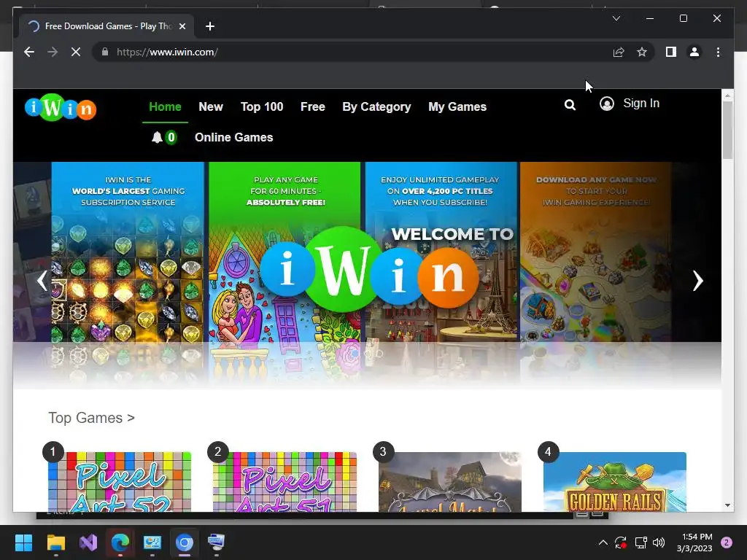Screen dimensions: 747x560
Task: Stop the page loading with the X button
Action: (76, 52)
